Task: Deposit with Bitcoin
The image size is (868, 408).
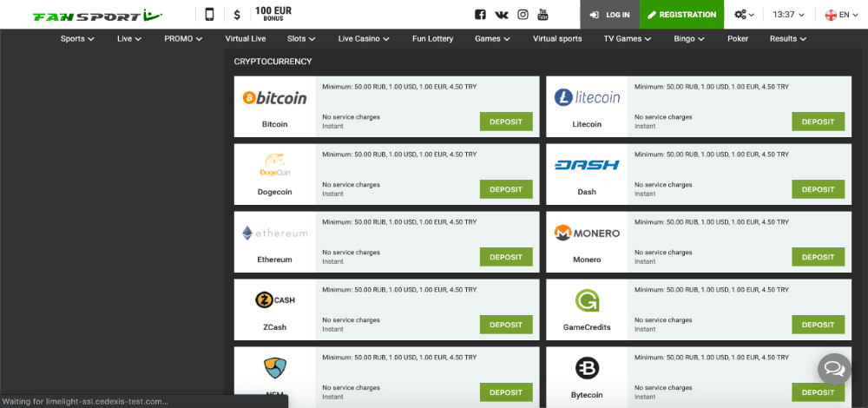Action: (506, 122)
